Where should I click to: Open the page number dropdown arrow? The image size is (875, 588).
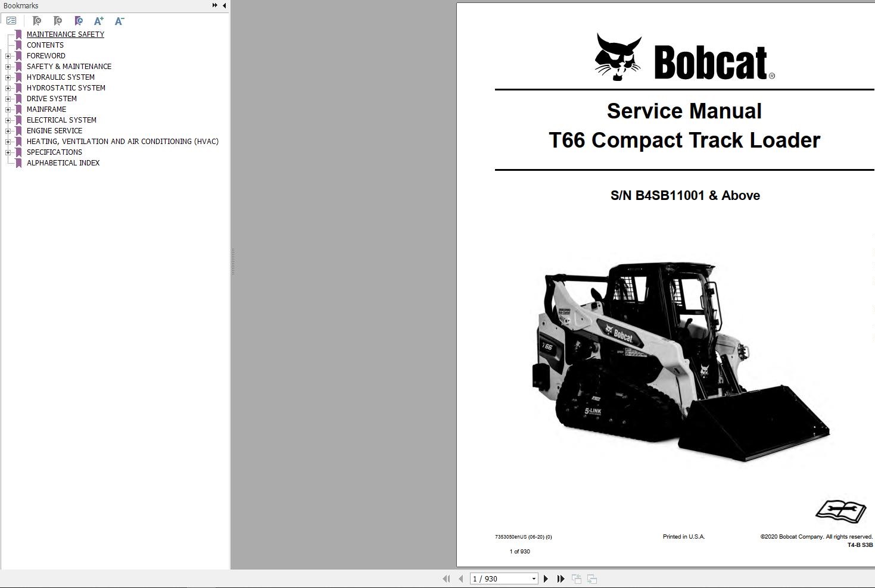(x=534, y=578)
